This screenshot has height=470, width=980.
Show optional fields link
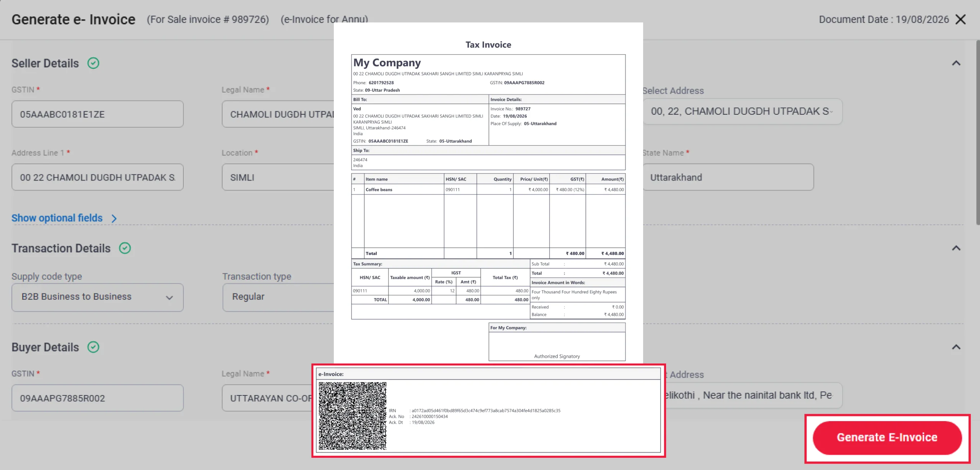point(57,218)
